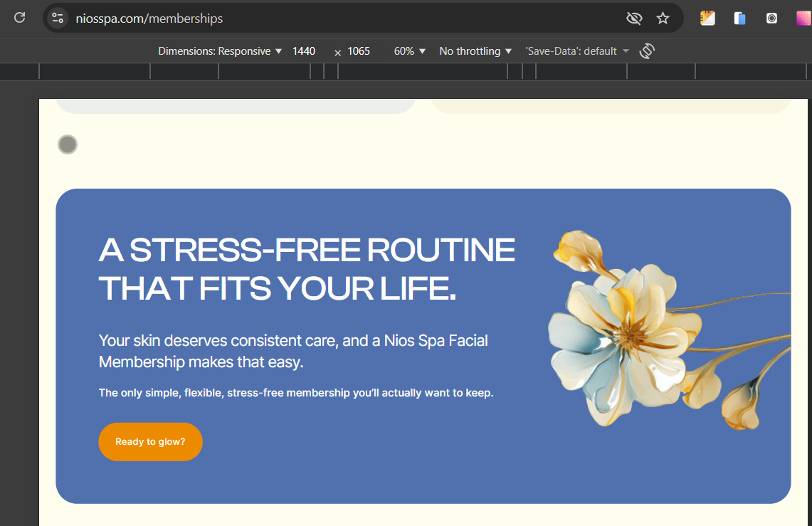
Task: Open site information icon in address bar
Action: [x=58, y=18]
